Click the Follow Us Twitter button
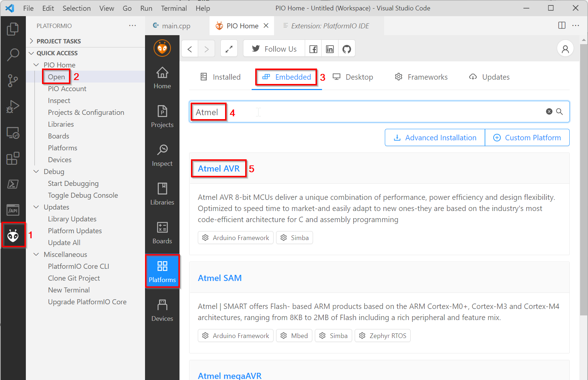The width and height of the screenshot is (588, 380). [274, 49]
